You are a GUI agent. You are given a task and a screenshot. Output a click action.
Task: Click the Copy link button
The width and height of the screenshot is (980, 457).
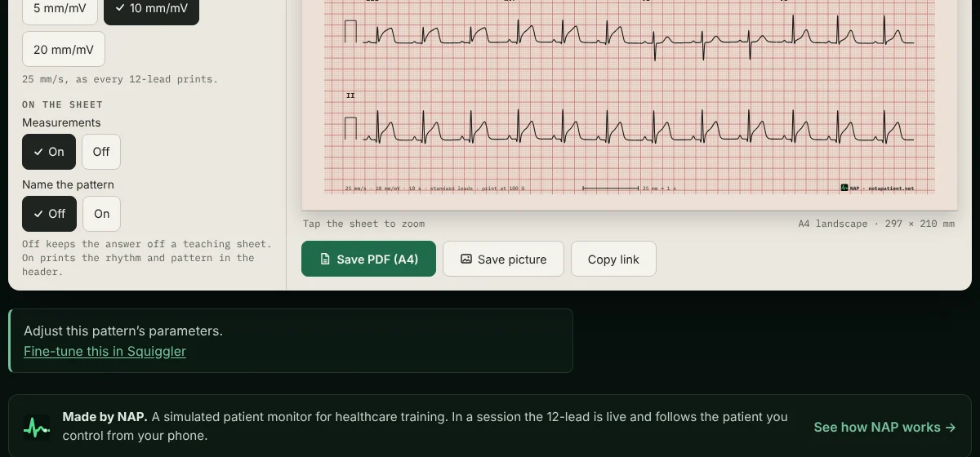coord(613,259)
